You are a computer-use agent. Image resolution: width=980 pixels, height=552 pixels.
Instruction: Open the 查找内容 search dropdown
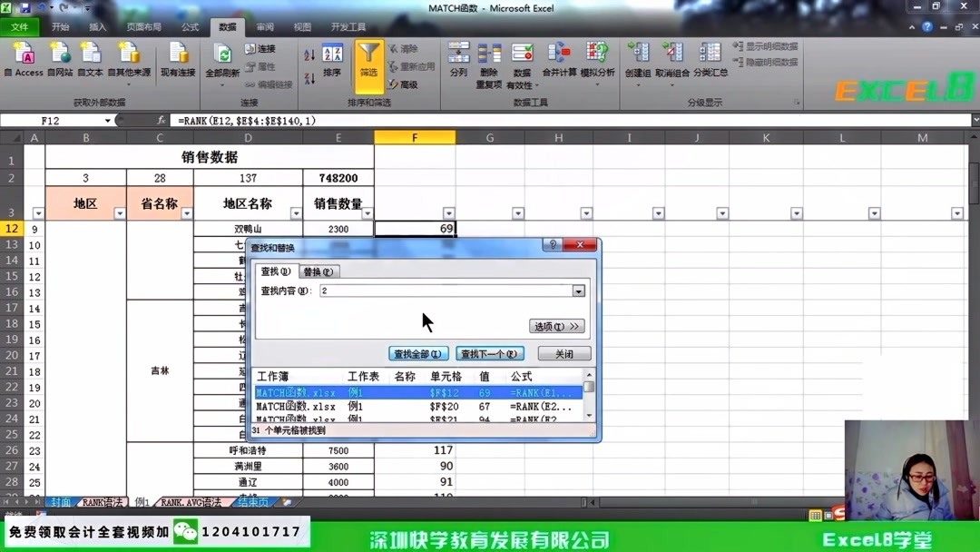pos(578,291)
